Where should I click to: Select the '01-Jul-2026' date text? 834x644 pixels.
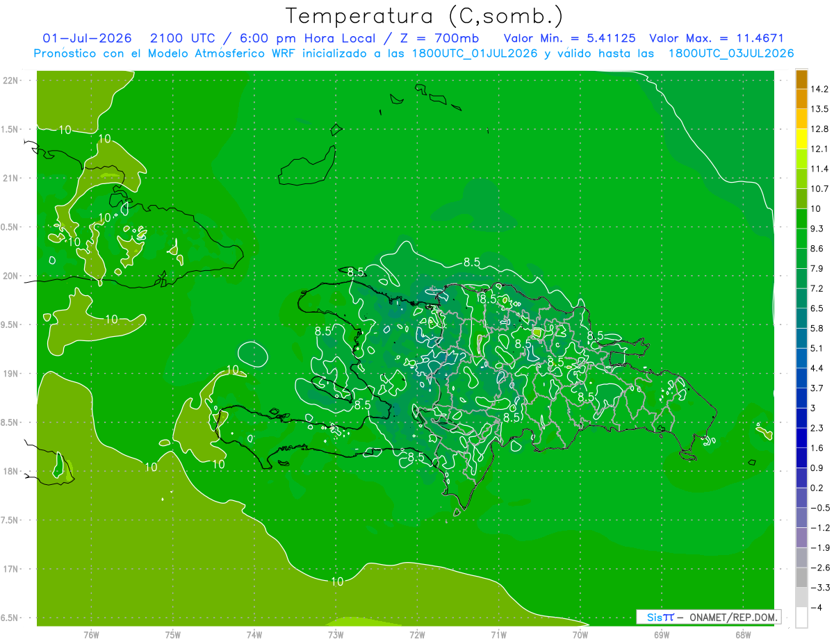click(x=87, y=38)
